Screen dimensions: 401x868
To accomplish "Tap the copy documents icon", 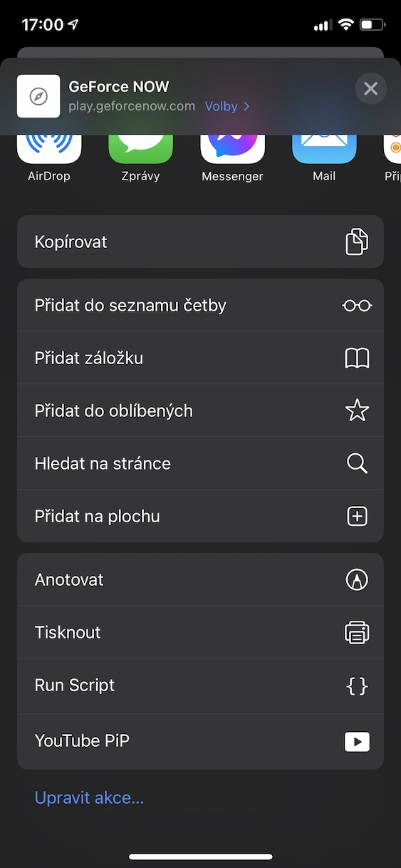I will tap(357, 242).
